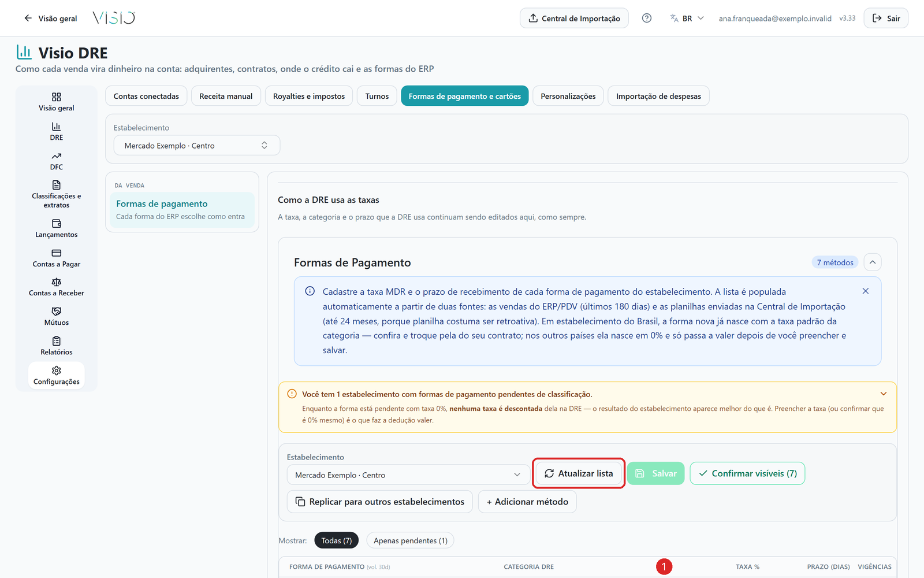This screenshot has width=924, height=578.
Task: Open the DRE sidebar section
Action: click(57, 131)
